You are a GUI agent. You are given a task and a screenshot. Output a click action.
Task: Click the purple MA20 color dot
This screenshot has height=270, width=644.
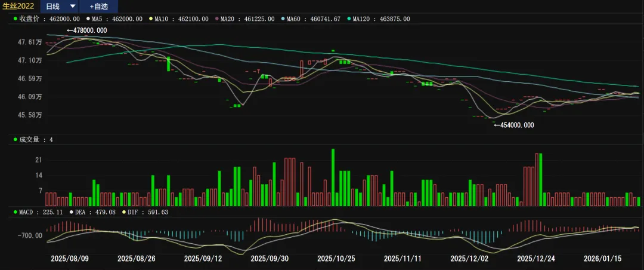point(218,19)
